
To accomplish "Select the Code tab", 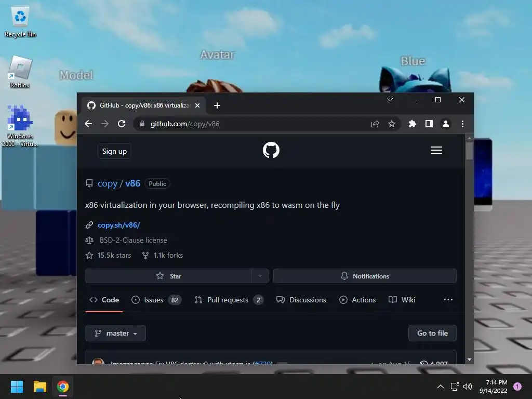I will click(x=104, y=300).
